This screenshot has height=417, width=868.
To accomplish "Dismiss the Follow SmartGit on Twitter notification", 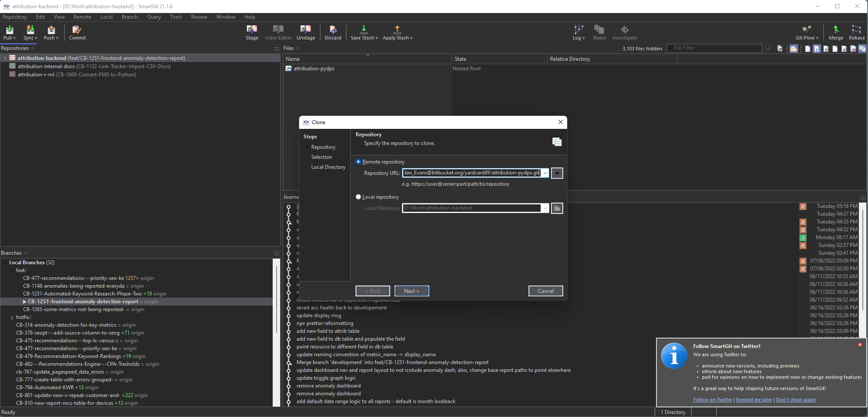I will pos(860,345).
